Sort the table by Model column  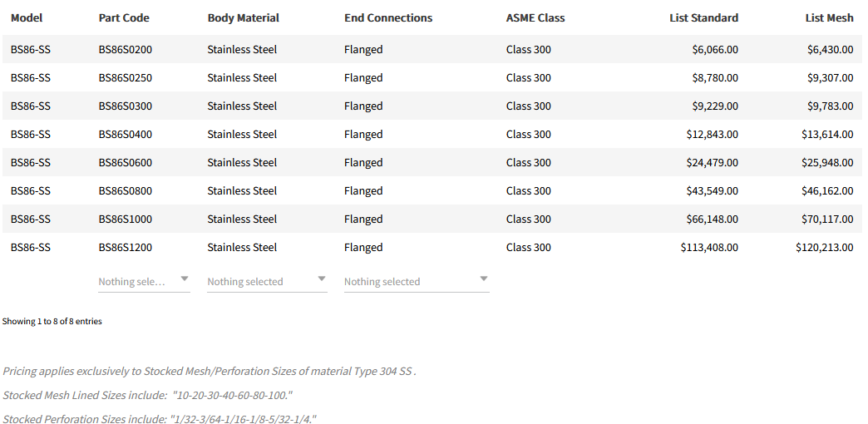pyautogui.click(x=27, y=17)
